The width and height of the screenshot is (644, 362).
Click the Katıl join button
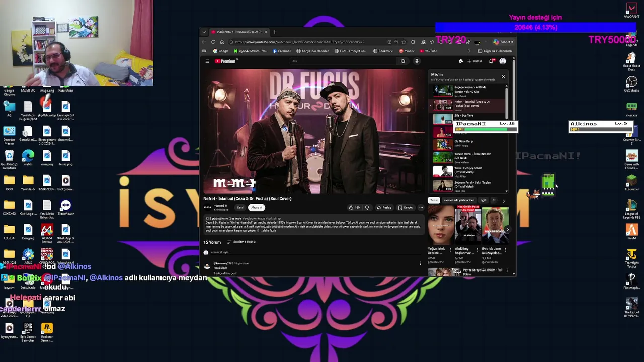click(240, 207)
